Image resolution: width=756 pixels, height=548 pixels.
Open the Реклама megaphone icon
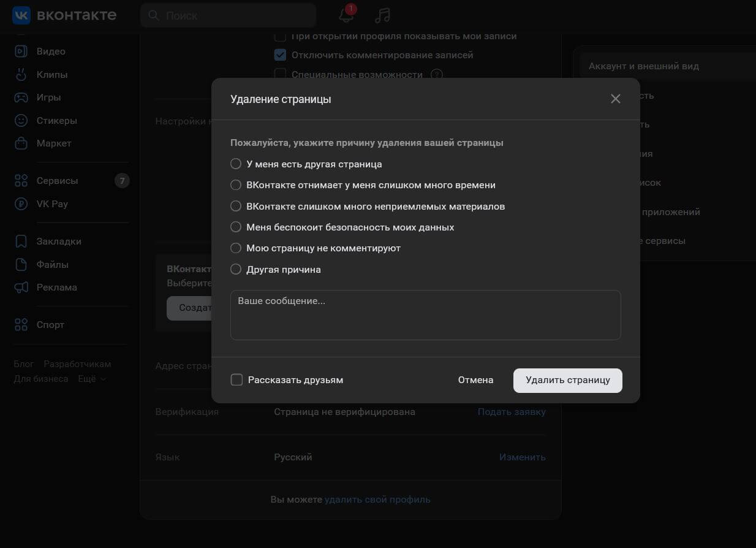pos(21,287)
